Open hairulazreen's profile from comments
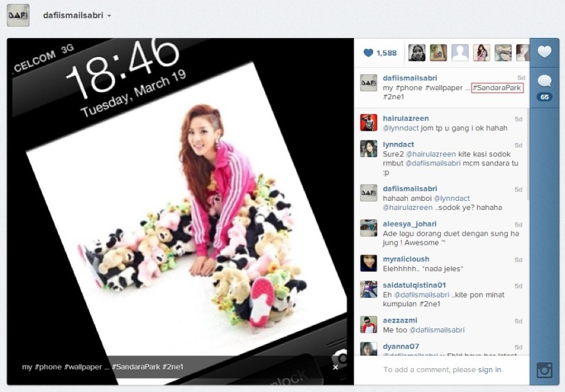565x392 pixels. [x=405, y=118]
